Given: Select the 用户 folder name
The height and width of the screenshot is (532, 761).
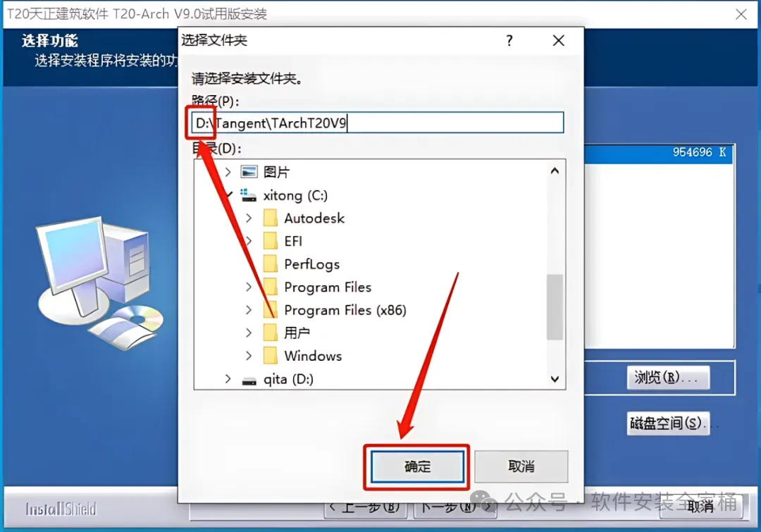Looking at the screenshot, I should click(x=297, y=333).
